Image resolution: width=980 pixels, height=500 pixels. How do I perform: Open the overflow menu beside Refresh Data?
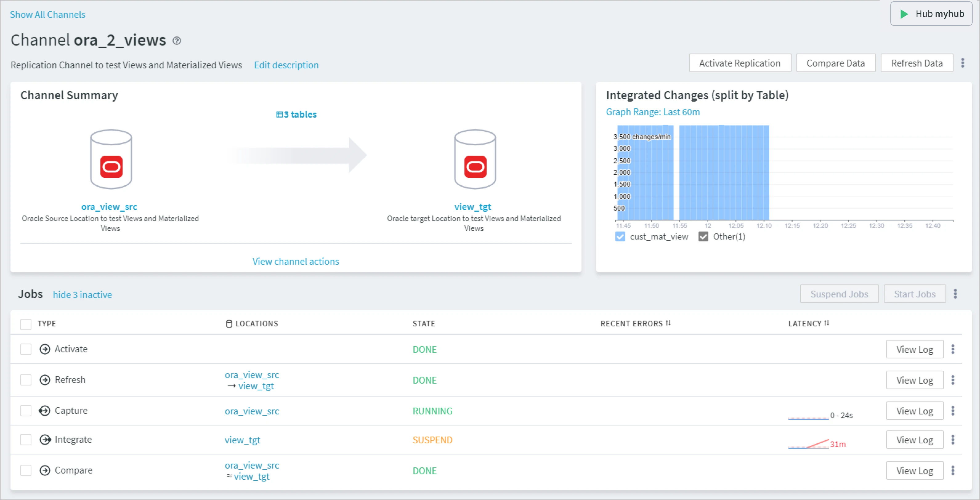(x=963, y=63)
